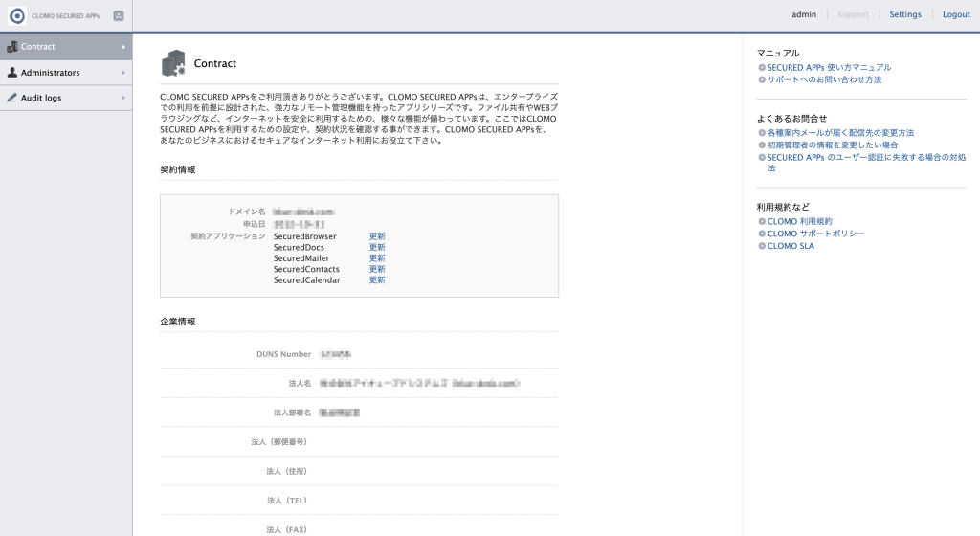Click the 法人名 field label

[300, 384]
